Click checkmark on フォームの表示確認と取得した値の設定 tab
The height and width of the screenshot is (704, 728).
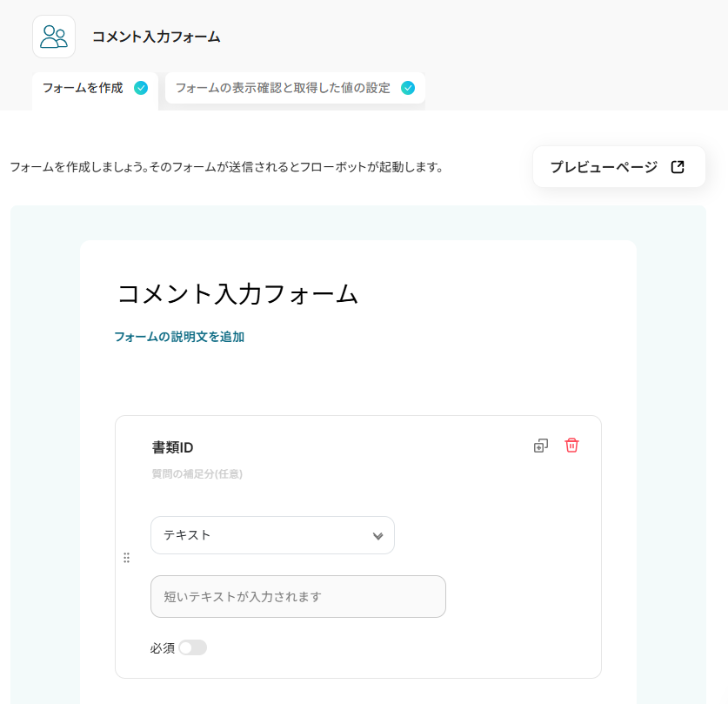[408, 88]
